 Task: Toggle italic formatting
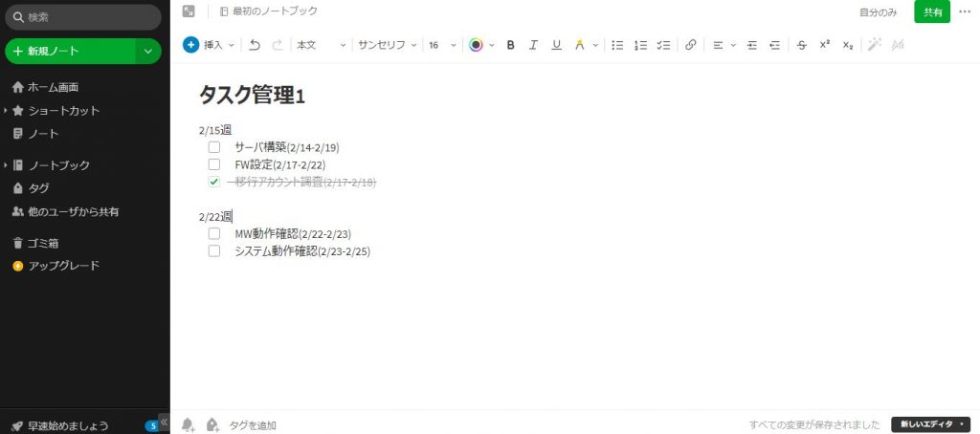point(533,45)
